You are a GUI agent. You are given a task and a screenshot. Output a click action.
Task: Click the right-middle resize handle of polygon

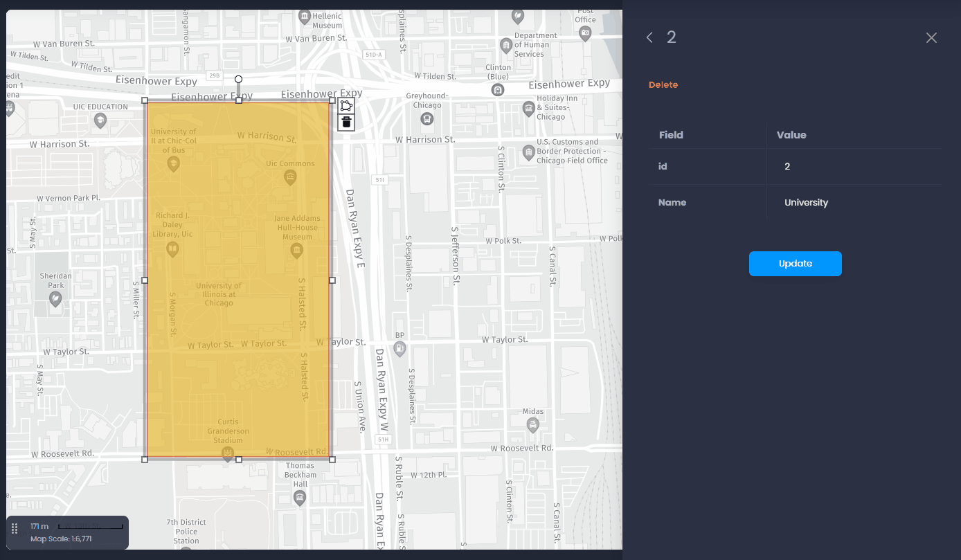[332, 280]
